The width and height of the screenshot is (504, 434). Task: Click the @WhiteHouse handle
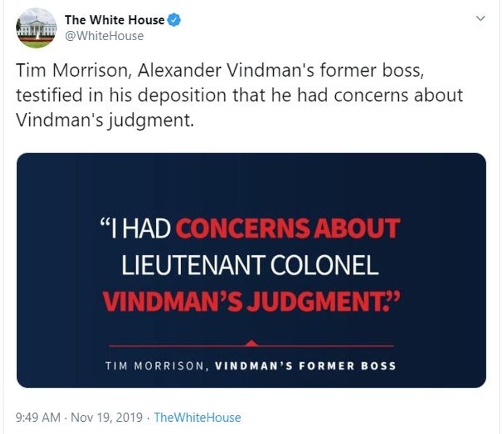pos(104,36)
